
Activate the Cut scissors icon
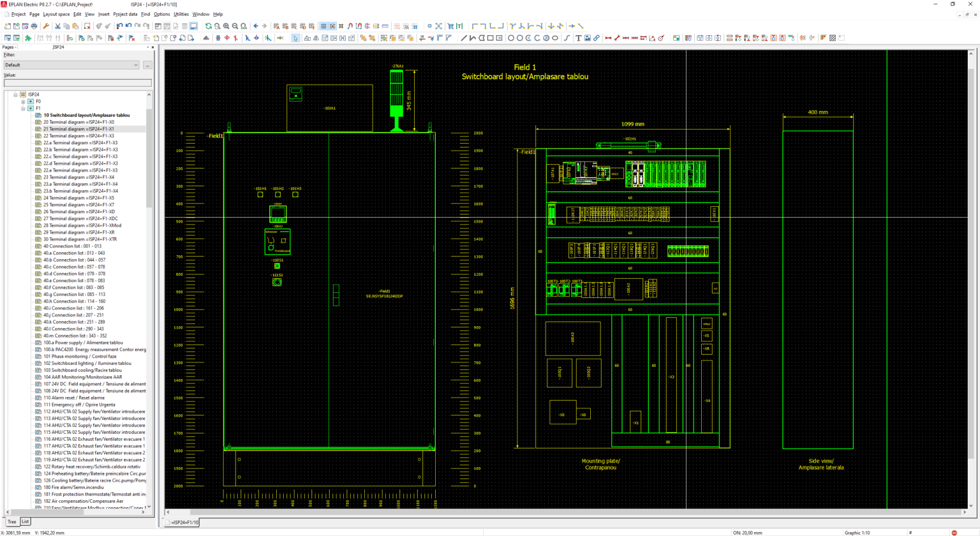pyautogui.click(x=58, y=26)
